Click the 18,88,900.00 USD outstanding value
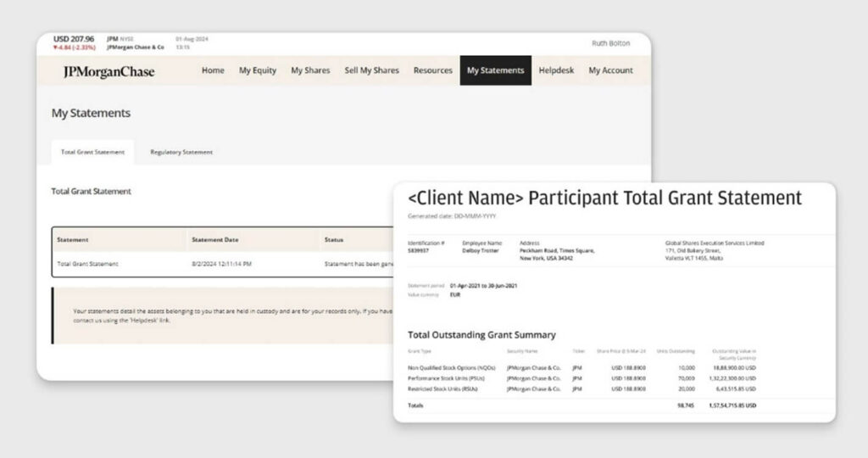 pos(735,368)
